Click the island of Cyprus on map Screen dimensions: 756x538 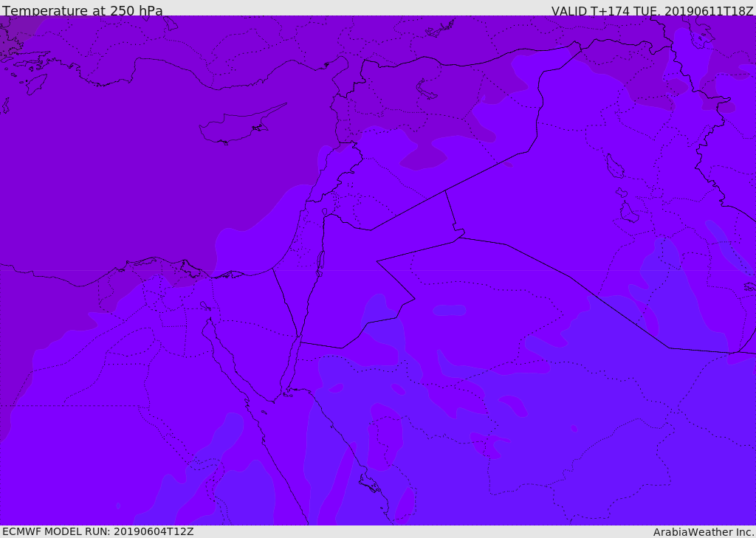coord(242,125)
